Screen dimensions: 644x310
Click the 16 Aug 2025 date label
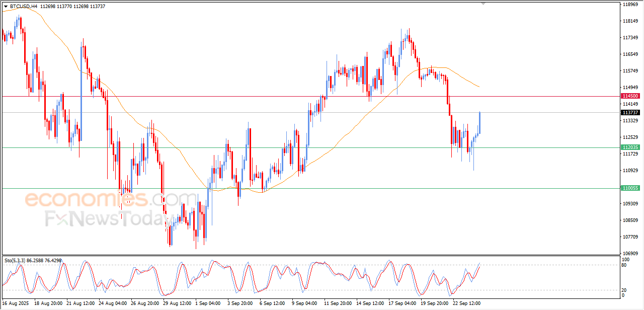pos(16,304)
